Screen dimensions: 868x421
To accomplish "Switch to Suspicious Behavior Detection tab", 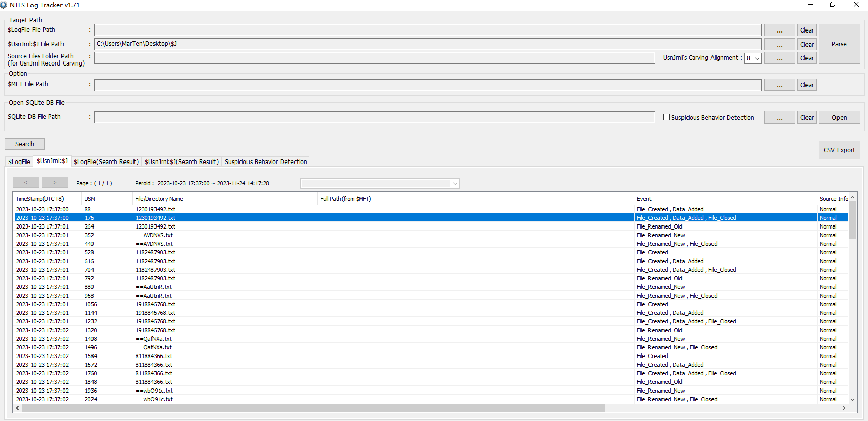I will tap(266, 162).
